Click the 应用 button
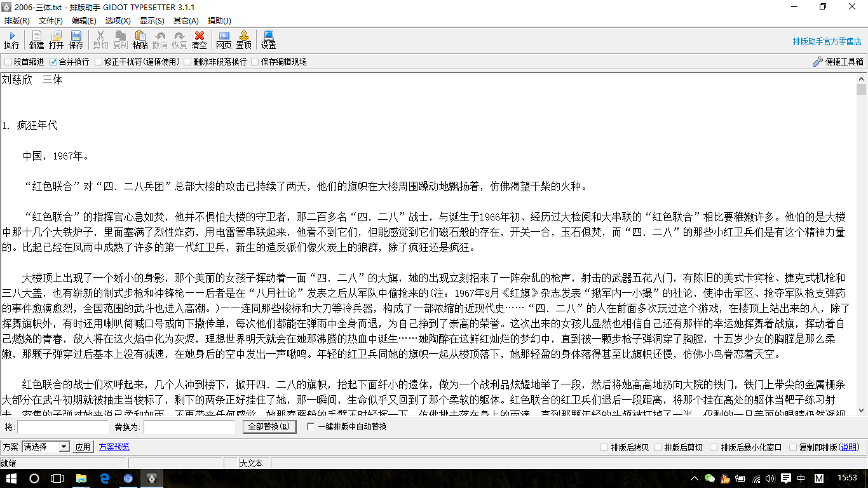868x488 pixels. (83, 447)
